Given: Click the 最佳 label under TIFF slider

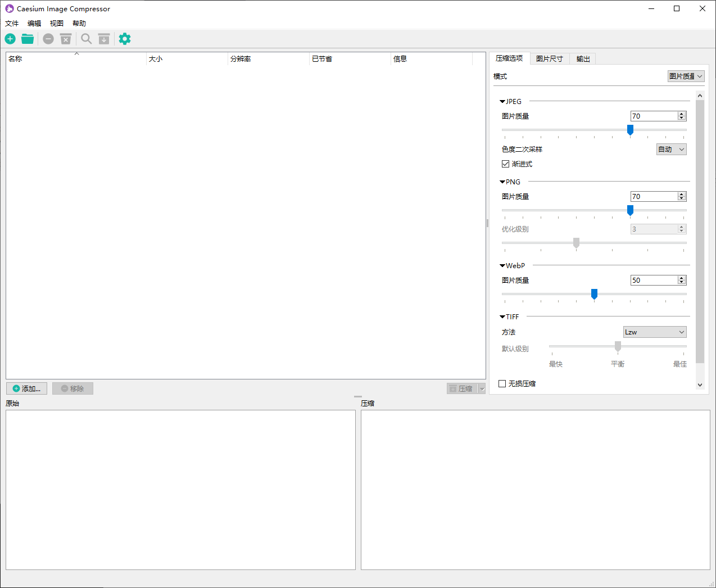Looking at the screenshot, I should (x=680, y=364).
